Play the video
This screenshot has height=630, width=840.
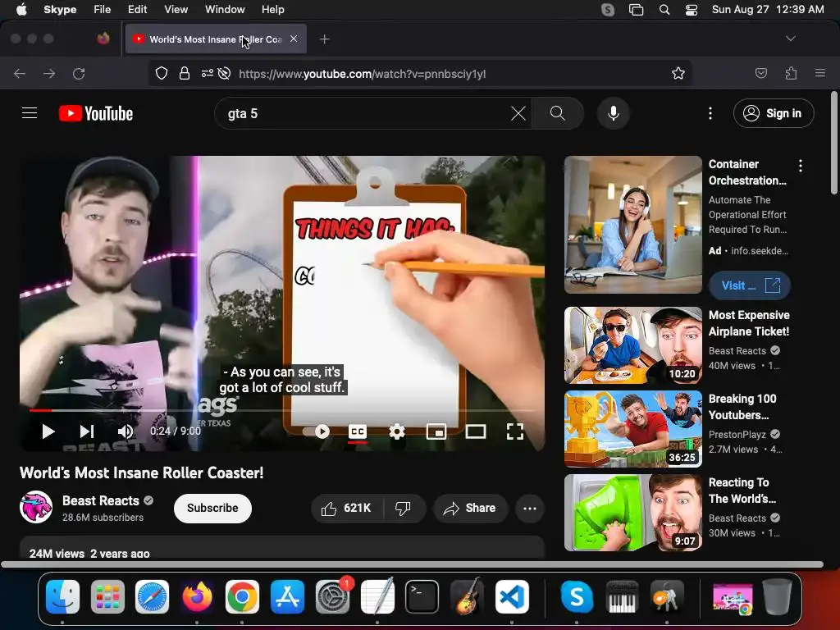(x=48, y=431)
